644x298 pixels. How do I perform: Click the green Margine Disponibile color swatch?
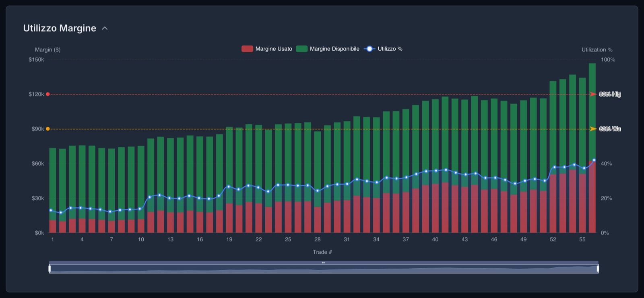(302, 49)
